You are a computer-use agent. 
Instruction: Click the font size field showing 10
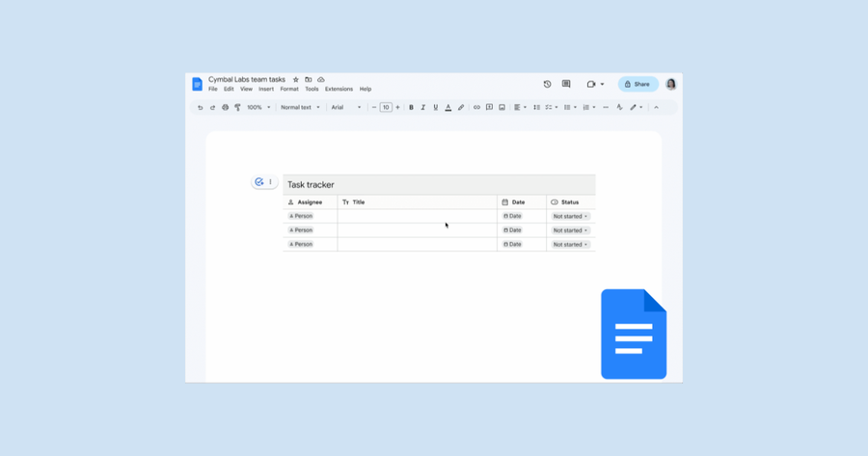pyautogui.click(x=386, y=107)
